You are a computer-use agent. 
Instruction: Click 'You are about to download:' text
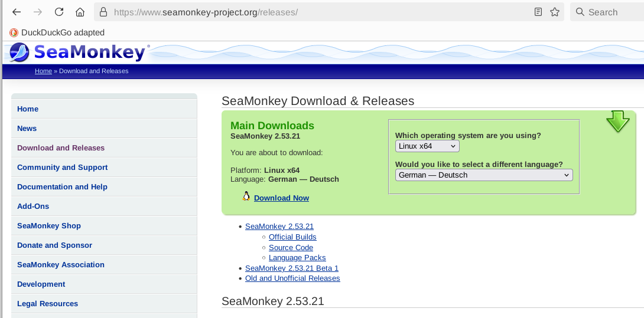(x=277, y=153)
